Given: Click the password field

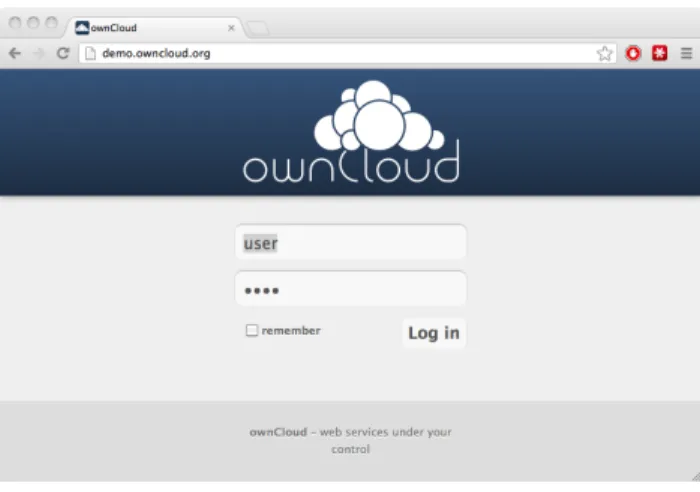Looking at the screenshot, I should (x=351, y=288).
